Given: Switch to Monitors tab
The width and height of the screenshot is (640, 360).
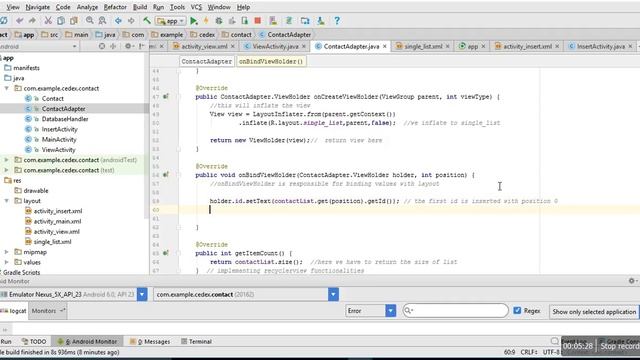Looking at the screenshot, I should pyautogui.click(x=47, y=311).
